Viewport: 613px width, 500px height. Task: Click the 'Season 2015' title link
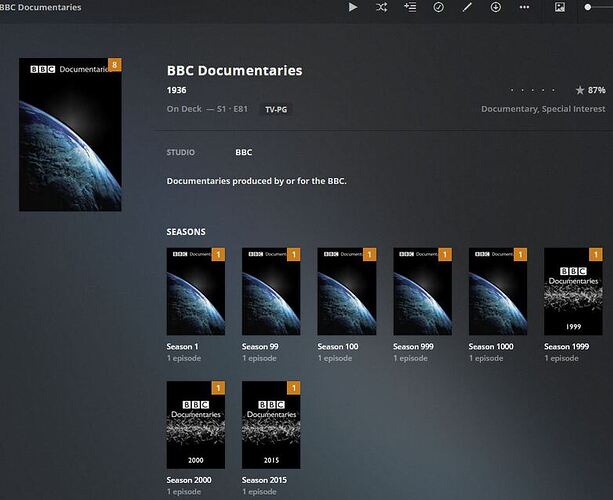coord(264,480)
